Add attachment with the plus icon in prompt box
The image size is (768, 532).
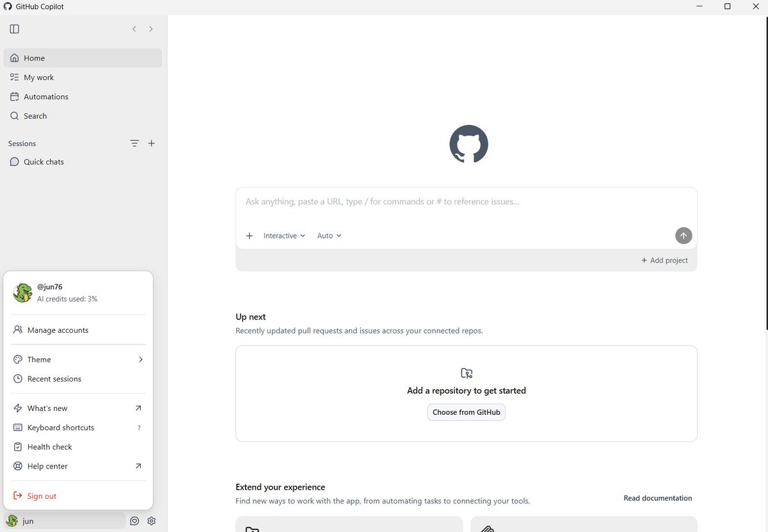(250, 236)
